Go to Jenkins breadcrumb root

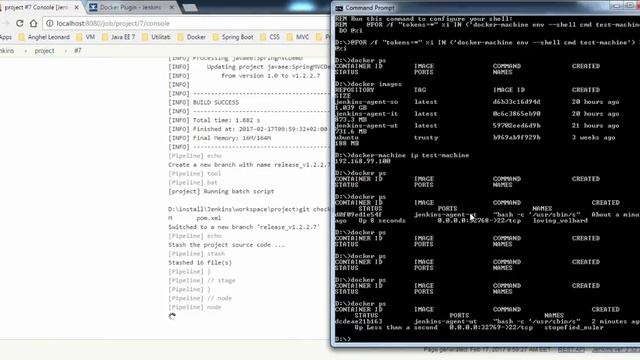pos(7,51)
